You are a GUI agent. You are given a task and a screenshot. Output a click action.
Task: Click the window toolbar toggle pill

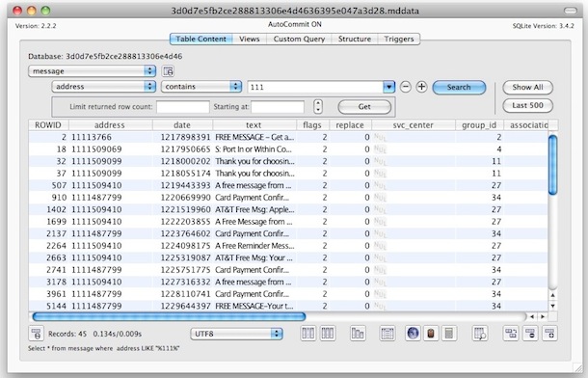571,11
